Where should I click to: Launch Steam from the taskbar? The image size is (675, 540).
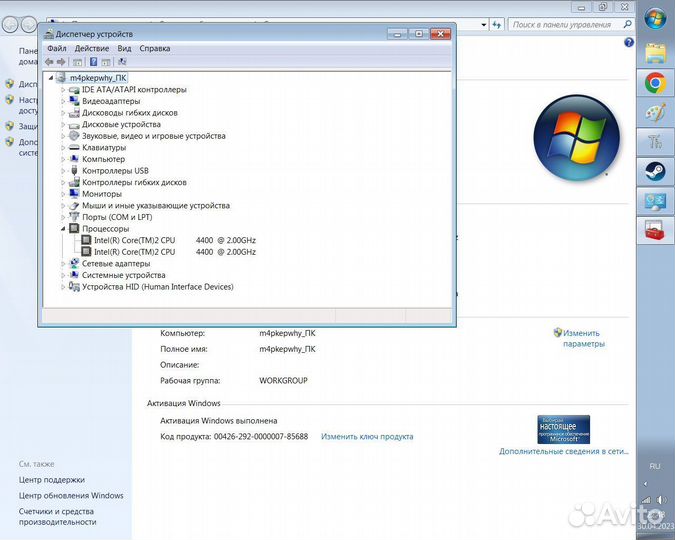point(655,171)
